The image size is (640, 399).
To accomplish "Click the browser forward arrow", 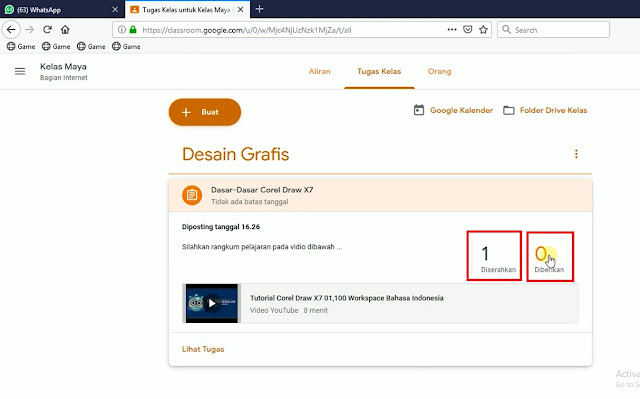I will (x=29, y=29).
